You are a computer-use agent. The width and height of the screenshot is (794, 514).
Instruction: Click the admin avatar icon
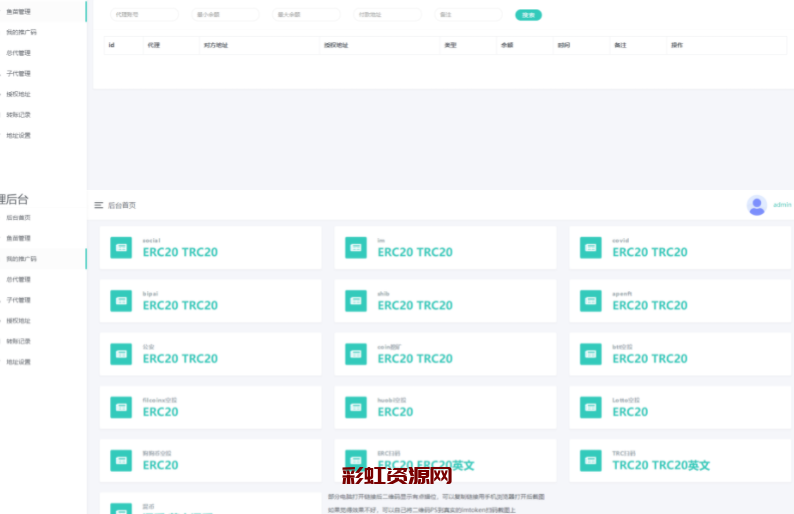[x=756, y=205]
